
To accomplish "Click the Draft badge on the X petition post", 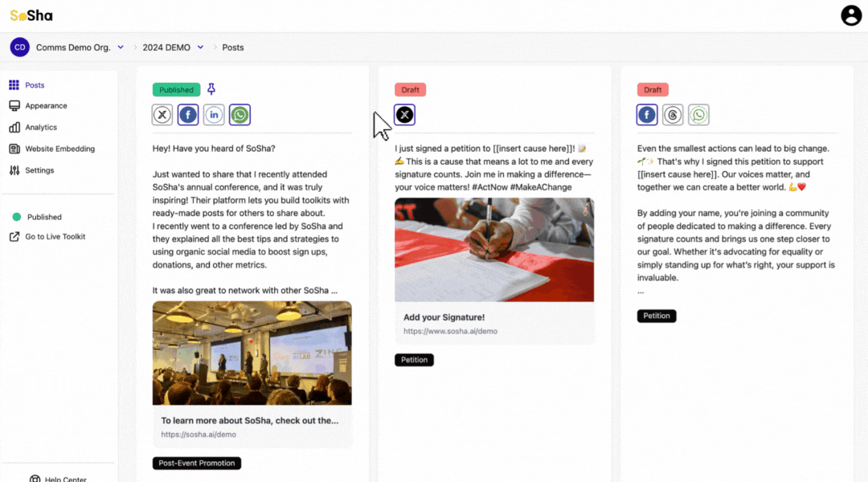I will pyautogui.click(x=410, y=90).
